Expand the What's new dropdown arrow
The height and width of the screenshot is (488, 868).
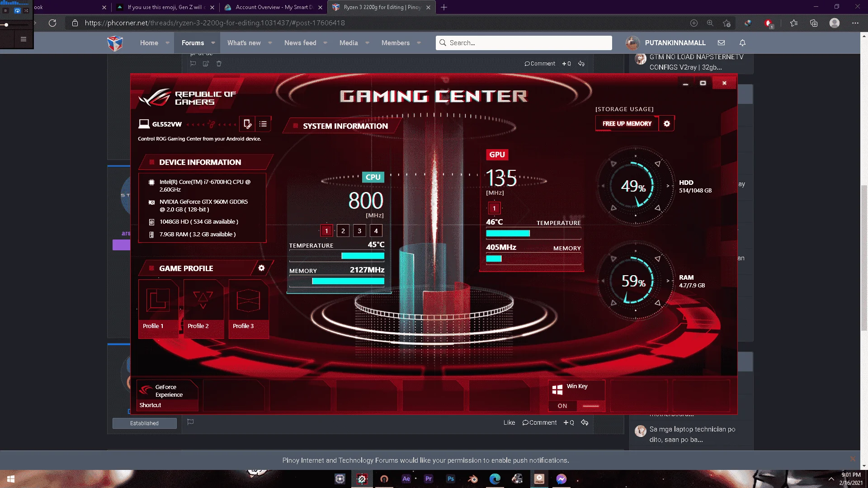tap(270, 43)
